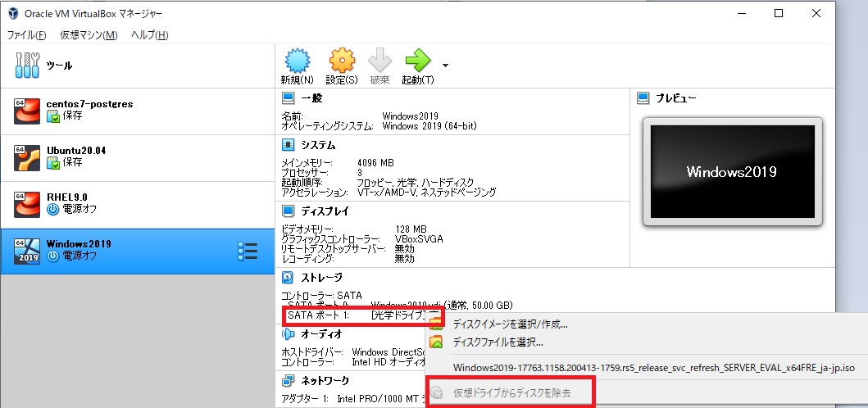Click the コントローラー: SATA label

pyautogui.click(x=321, y=297)
